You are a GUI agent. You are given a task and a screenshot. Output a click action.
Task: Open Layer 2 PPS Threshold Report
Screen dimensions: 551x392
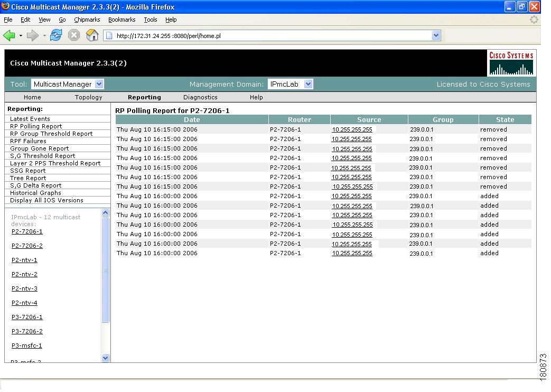tap(55, 163)
